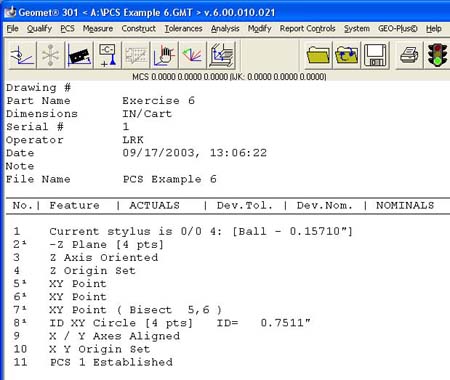450x380 pixels.
Task: Click the CMM machine icon
Action: click(x=221, y=55)
